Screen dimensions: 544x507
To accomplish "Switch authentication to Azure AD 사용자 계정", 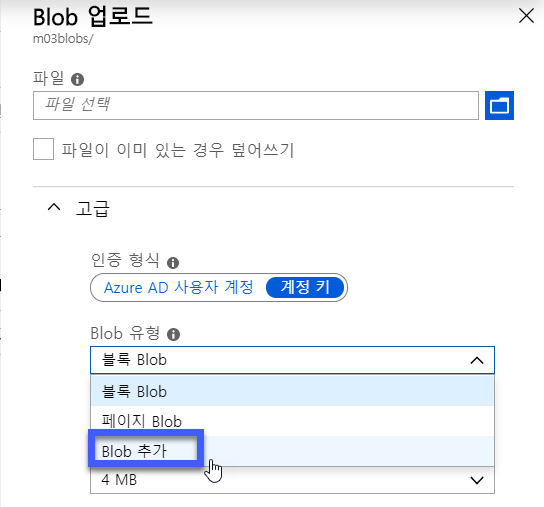I will [x=178, y=288].
